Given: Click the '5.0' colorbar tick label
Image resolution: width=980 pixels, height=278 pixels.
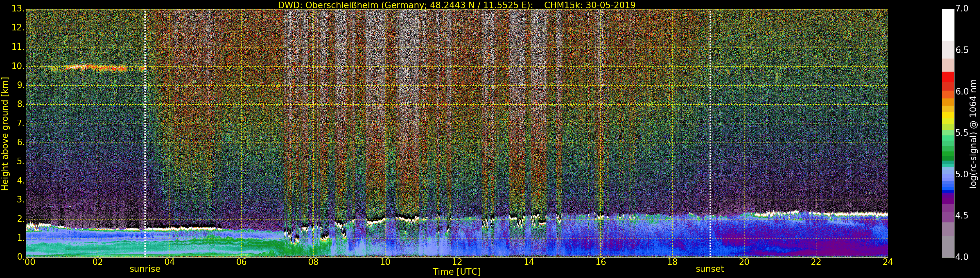Looking at the screenshot, I should 962,174.
